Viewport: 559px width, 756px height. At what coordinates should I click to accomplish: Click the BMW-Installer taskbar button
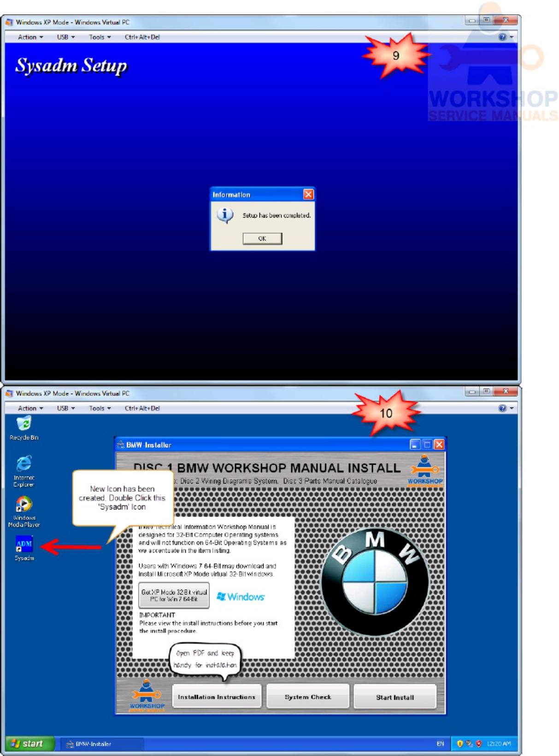tap(101, 744)
